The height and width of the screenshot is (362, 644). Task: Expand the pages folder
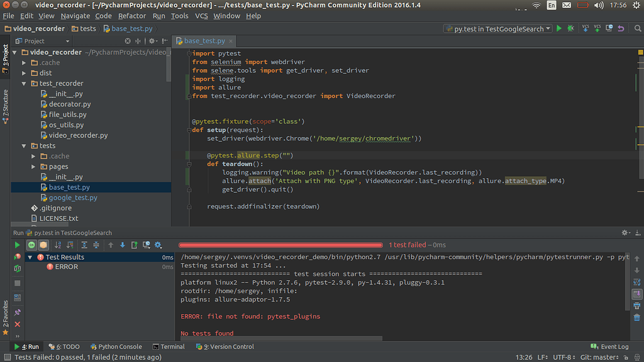pyautogui.click(x=34, y=167)
